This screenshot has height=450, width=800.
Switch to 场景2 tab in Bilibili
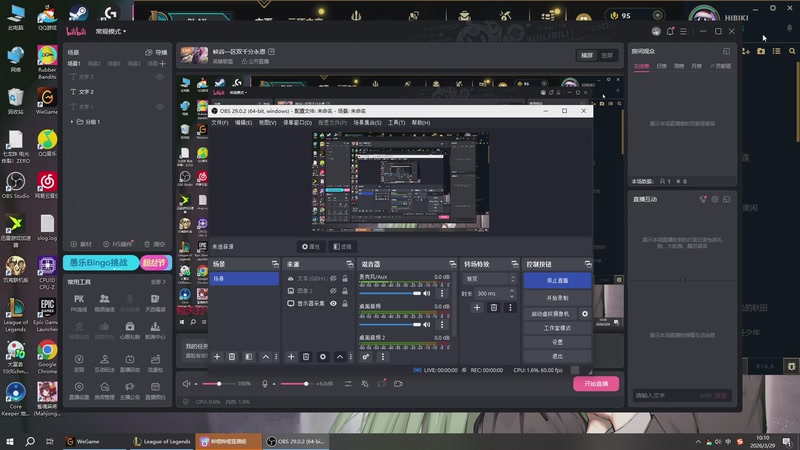(94, 64)
